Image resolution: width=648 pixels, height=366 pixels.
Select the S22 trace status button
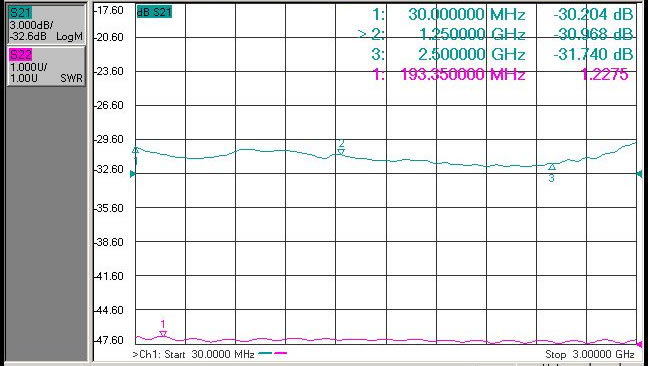46,66
